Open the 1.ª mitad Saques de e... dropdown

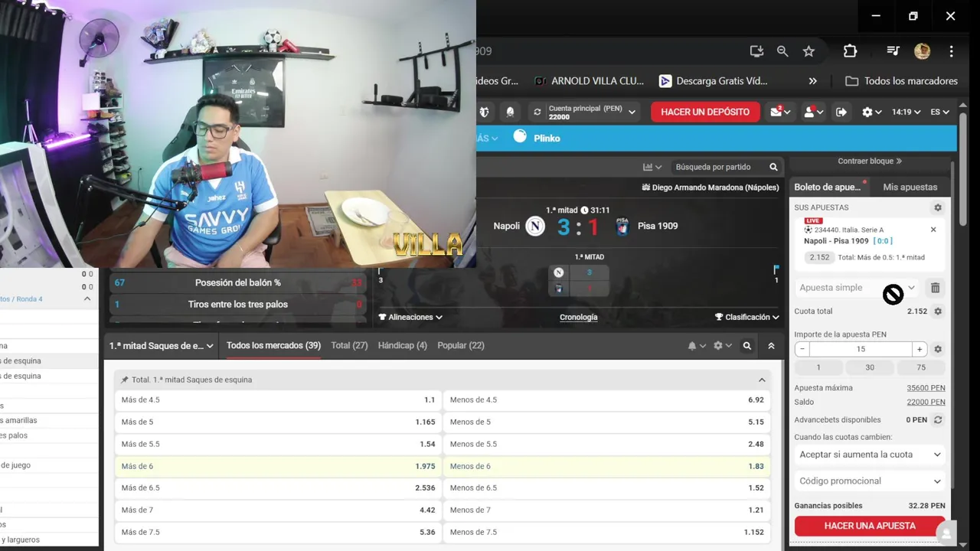(x=162, y=346)
